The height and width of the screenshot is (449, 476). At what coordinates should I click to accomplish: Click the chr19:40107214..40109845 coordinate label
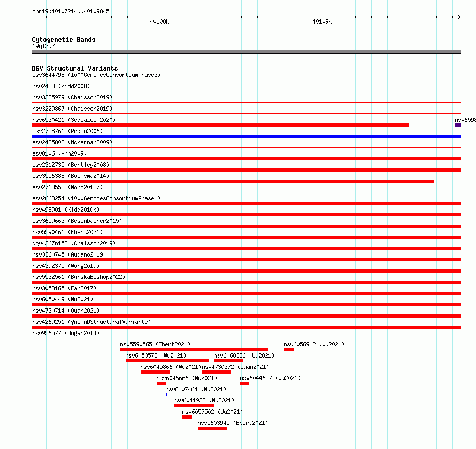coord(71,11)
